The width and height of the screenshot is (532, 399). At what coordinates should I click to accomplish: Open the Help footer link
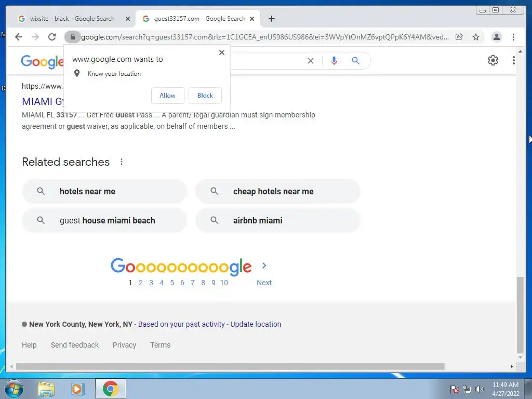29,345
